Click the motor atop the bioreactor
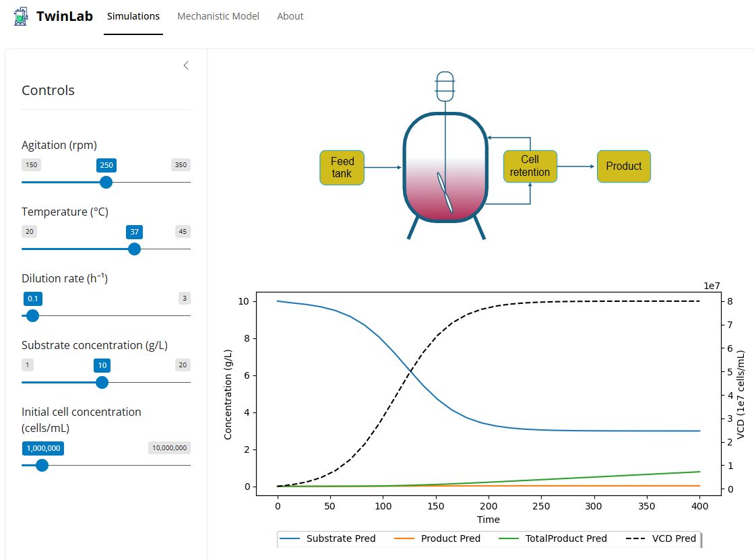 (445, 86)
